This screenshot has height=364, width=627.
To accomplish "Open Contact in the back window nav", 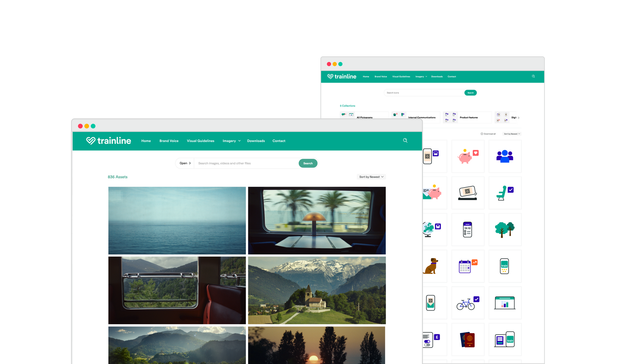I will pos(452,77).
